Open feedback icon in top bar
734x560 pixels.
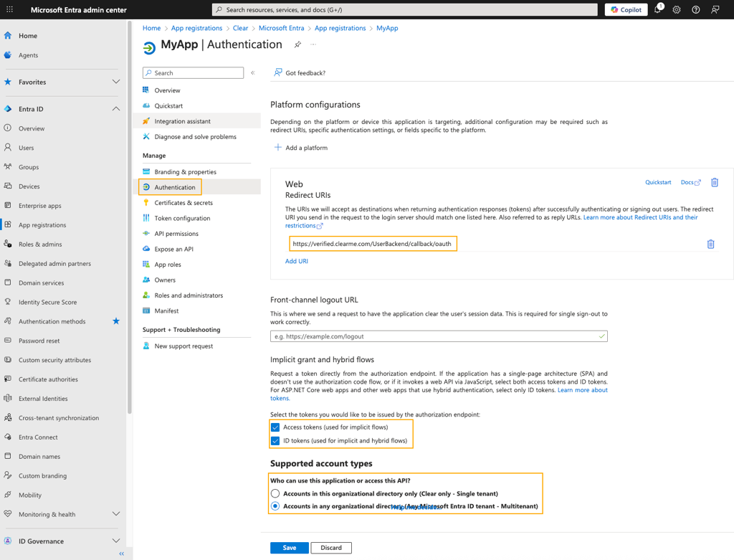click(715, 9)
